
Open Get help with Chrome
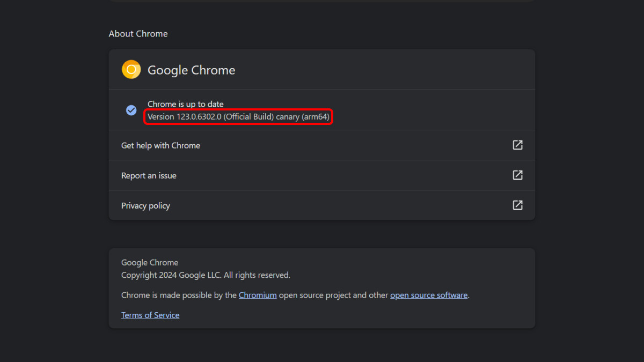click(322, 145)
